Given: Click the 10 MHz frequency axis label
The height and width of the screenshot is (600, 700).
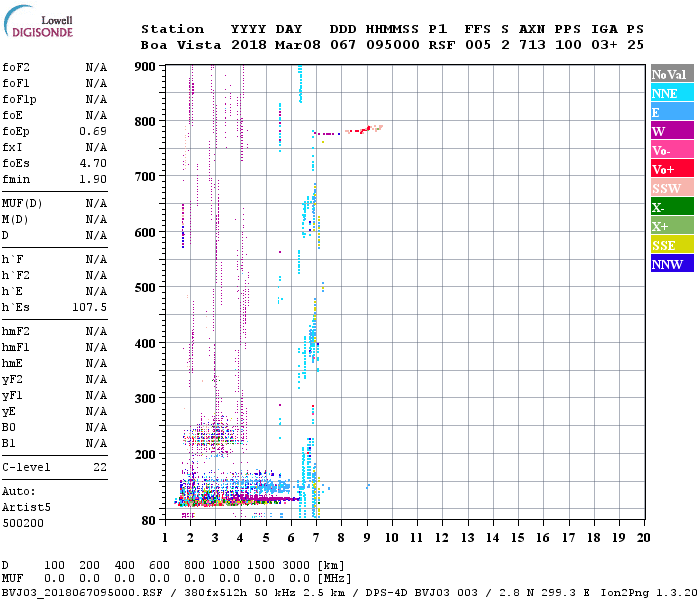Looking at the screenshot, I should pos(392,538).
